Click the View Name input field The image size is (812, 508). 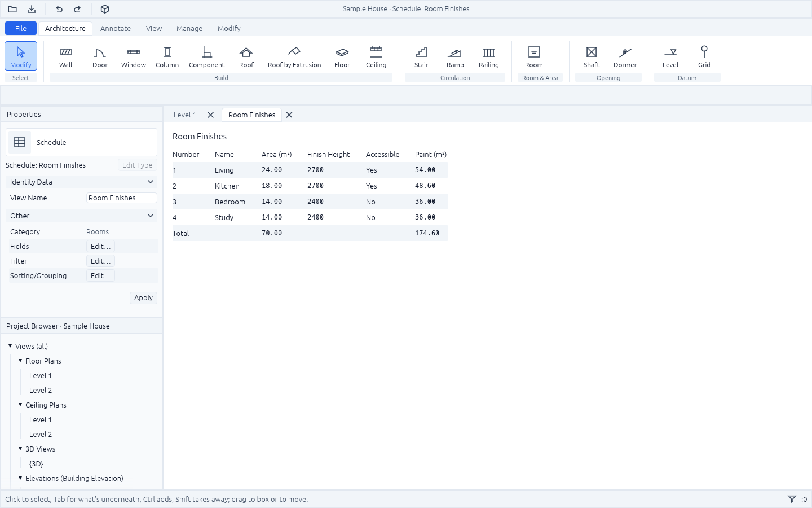click(x=121, y=198)
